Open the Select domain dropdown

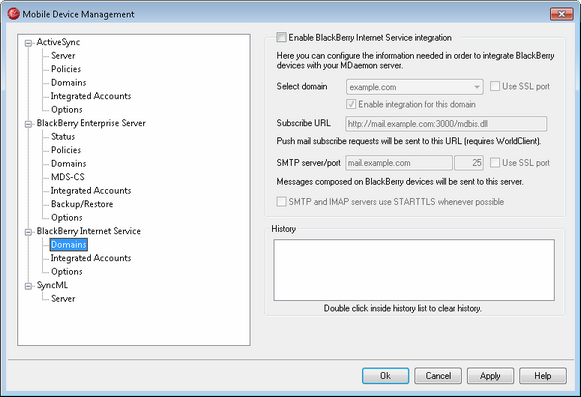pos(414,87)
